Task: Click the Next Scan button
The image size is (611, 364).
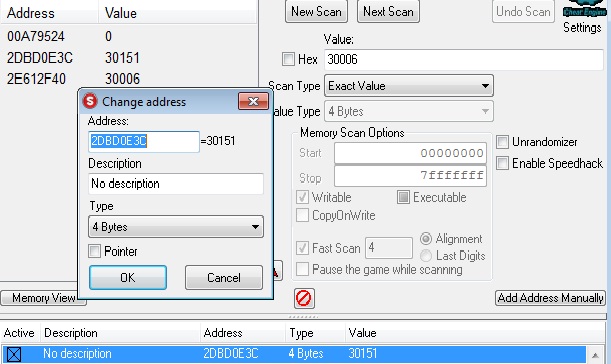Action: click(388, 12)
